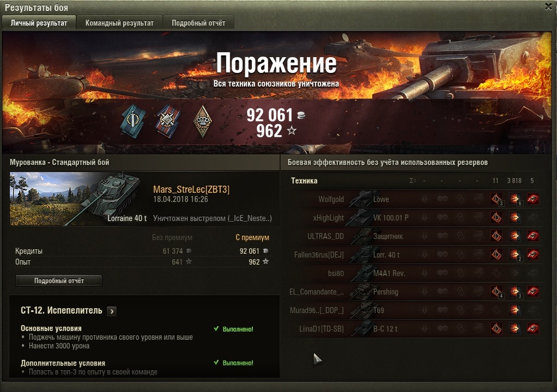Select the Личный результат tab
The height and width of the screenshot is (392, 557).
click(x=39, y=23)
